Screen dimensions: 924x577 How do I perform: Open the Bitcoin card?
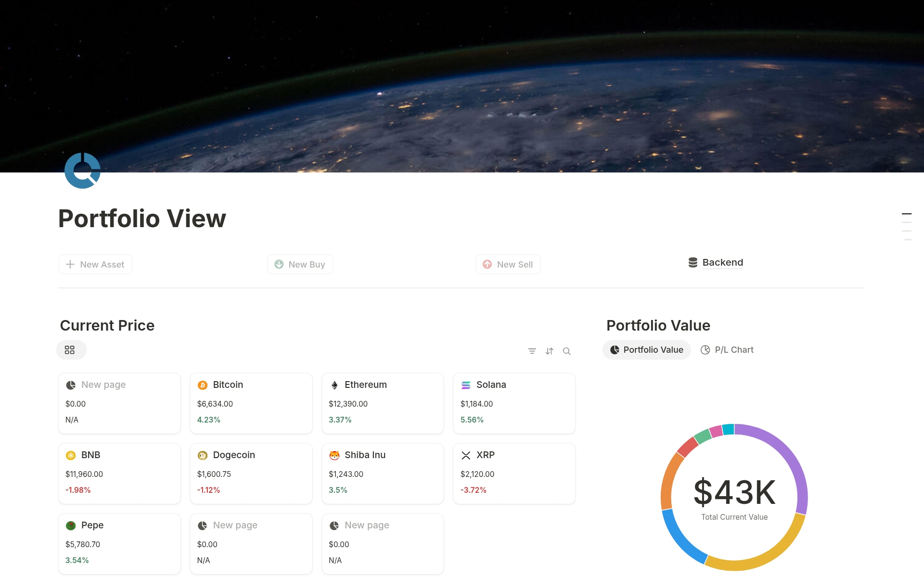[x=251, y=403]
